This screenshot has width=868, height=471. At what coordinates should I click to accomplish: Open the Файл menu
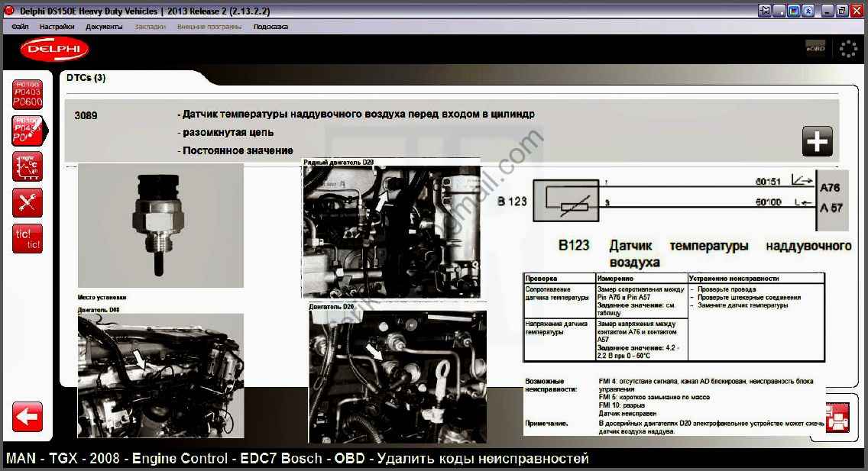(21, 27)
